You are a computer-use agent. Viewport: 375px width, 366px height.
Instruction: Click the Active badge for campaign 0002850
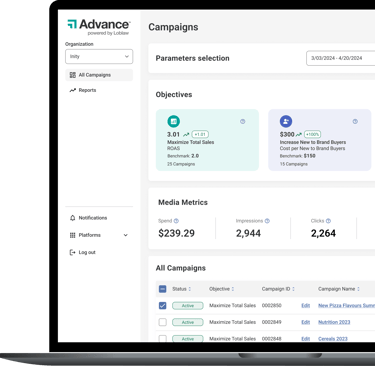[188, 306]
